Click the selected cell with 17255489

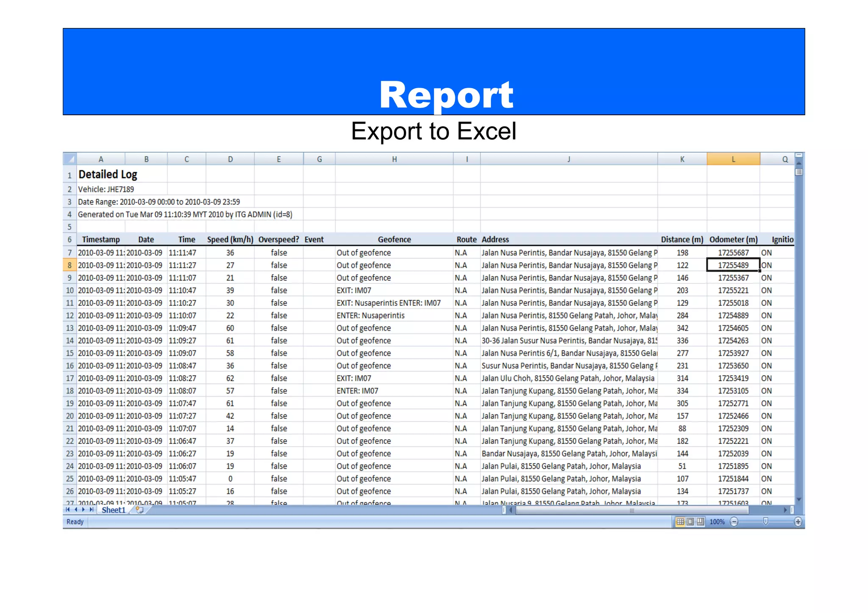(733, 265)
